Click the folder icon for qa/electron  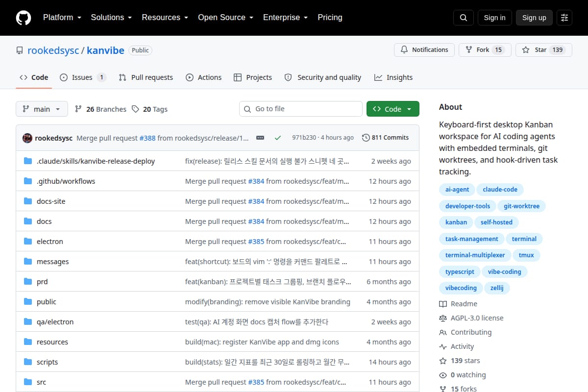pos(28,322)
